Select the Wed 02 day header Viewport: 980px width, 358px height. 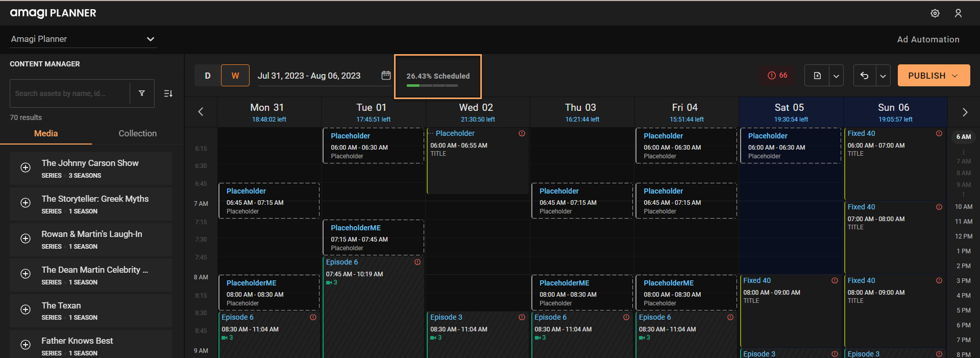[478, 112]
